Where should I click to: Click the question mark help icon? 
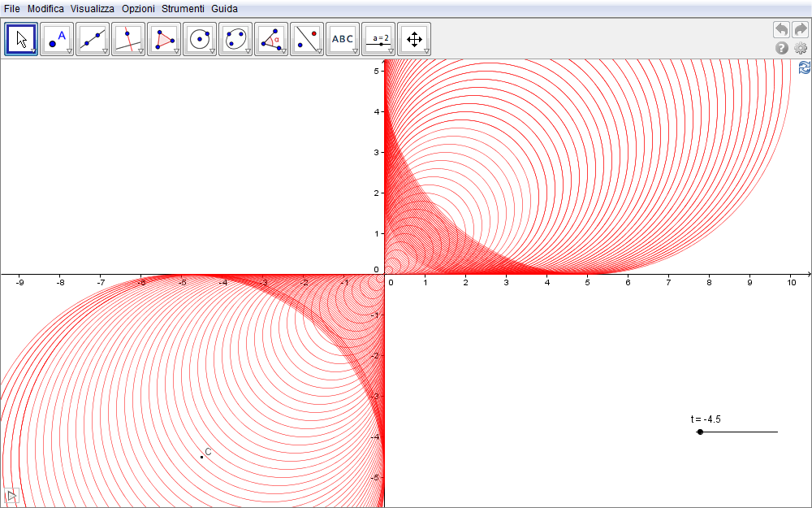(782, 48)
